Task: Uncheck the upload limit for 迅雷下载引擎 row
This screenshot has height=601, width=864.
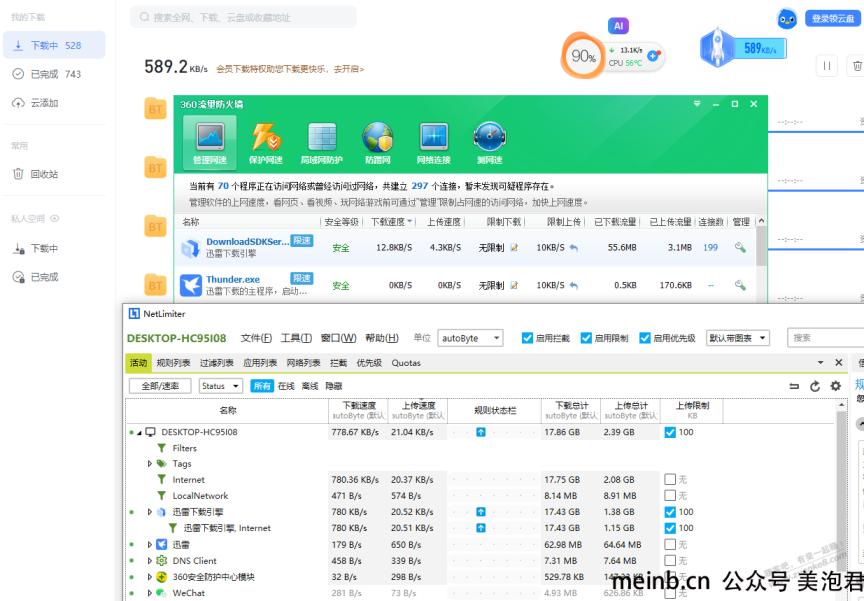Action: point(670,512)
